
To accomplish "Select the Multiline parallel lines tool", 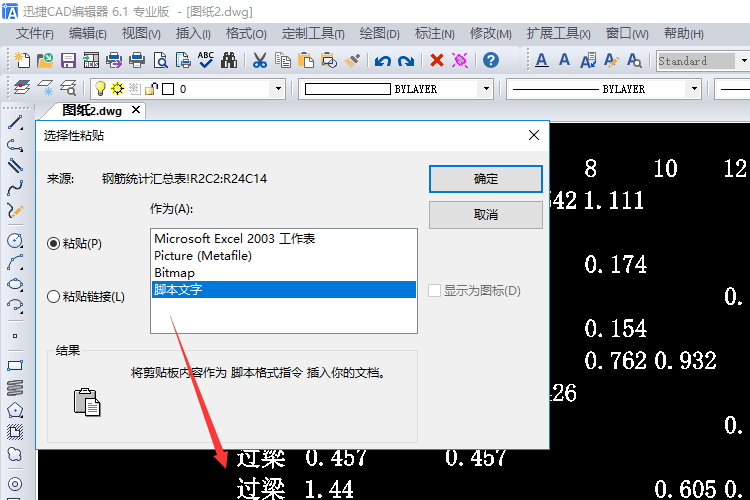I will pyautogui.click(x=15, y=166).
